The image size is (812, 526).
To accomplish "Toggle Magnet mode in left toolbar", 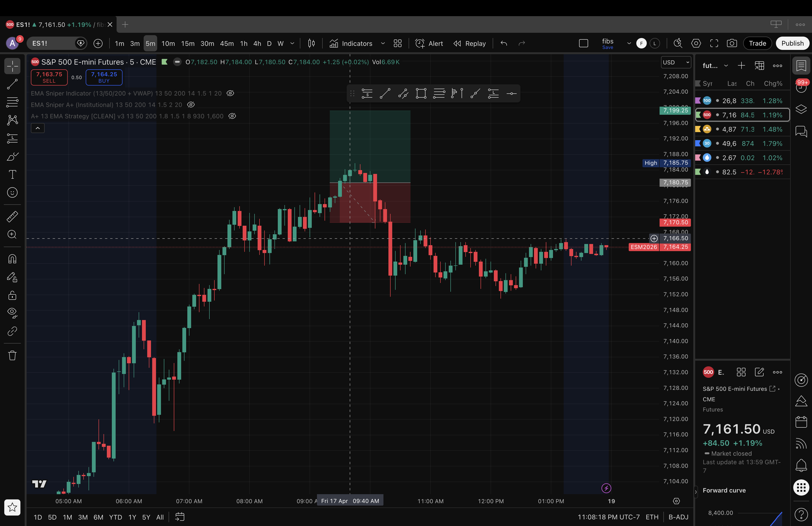I will pyautogui.click(x=12, y=259).
